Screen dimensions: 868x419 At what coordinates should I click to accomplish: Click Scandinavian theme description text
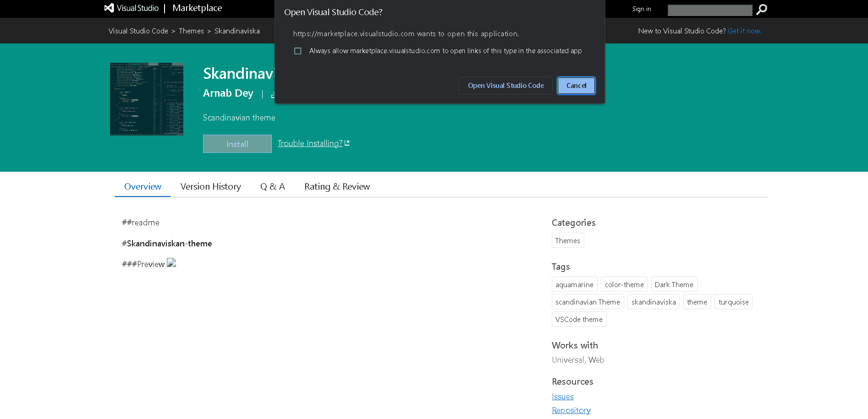tap(239, 118)
